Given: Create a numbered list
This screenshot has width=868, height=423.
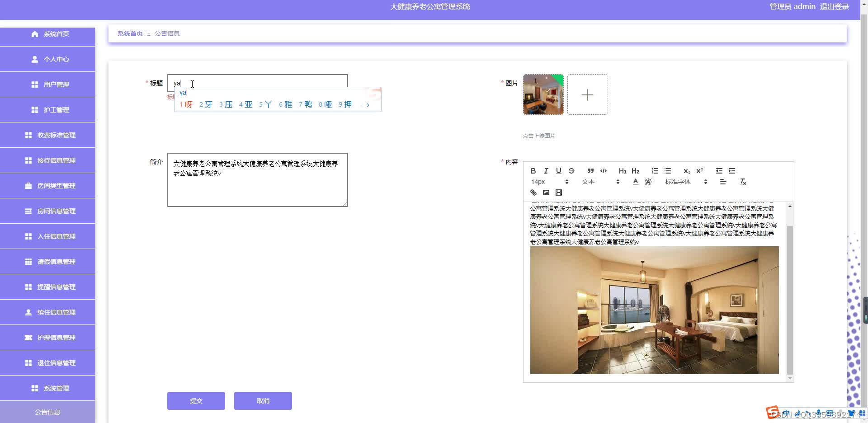Looking at the screenshot, I should pyautogui.click(x=655, y=171).
